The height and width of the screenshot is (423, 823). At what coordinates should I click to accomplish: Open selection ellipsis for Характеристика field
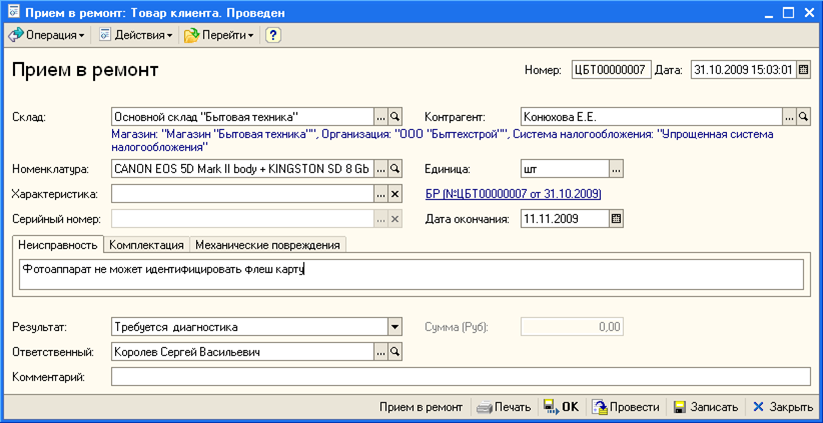point(381,194)
